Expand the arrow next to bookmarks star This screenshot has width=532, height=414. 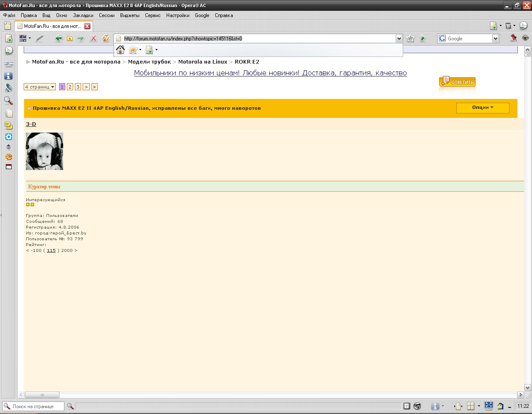point(140,50)
